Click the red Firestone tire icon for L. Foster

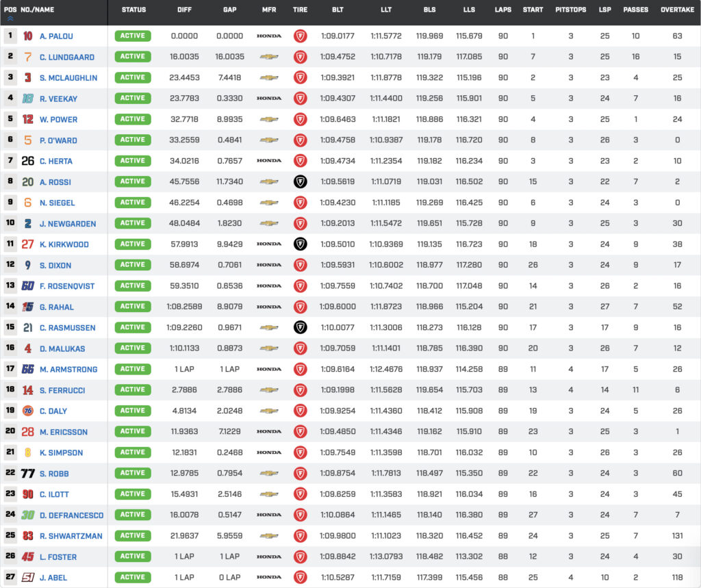pyautogui.click(x=301, y=557)
